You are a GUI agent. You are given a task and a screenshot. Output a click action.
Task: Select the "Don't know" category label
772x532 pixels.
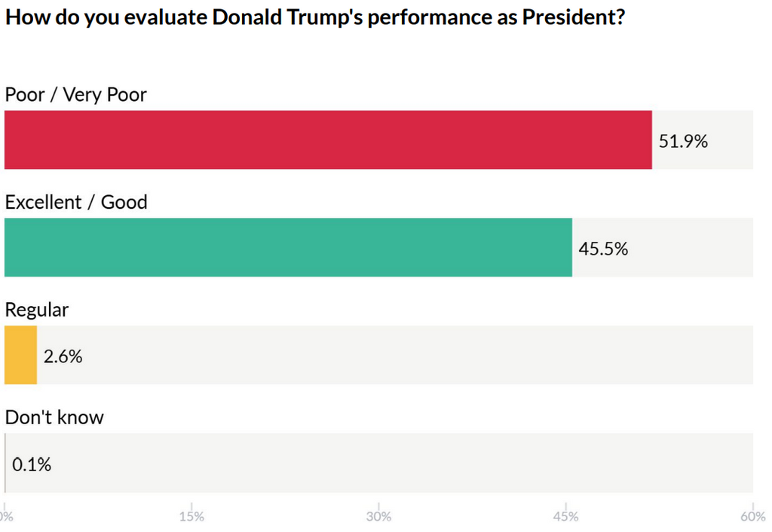[x=54, y=417]
